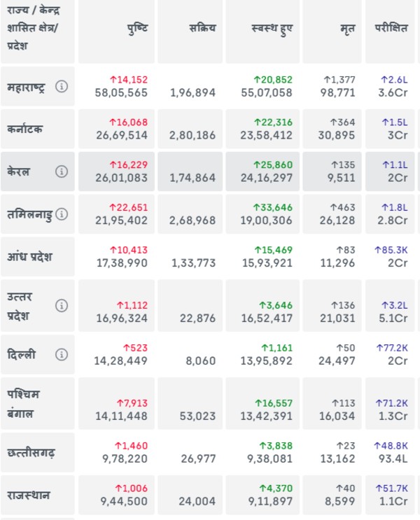Open the राजस्थान state row
Viewport: 420px width, 520px height.
30,496
